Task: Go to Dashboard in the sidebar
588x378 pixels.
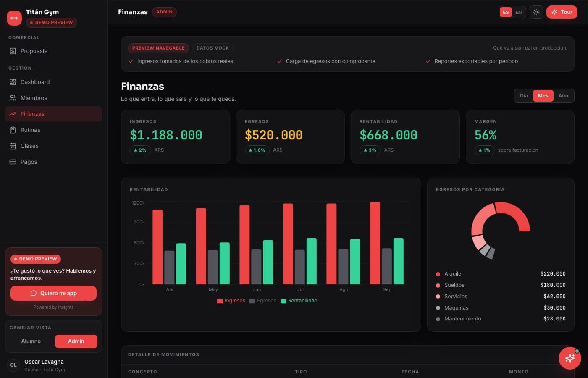Action: 53,82
